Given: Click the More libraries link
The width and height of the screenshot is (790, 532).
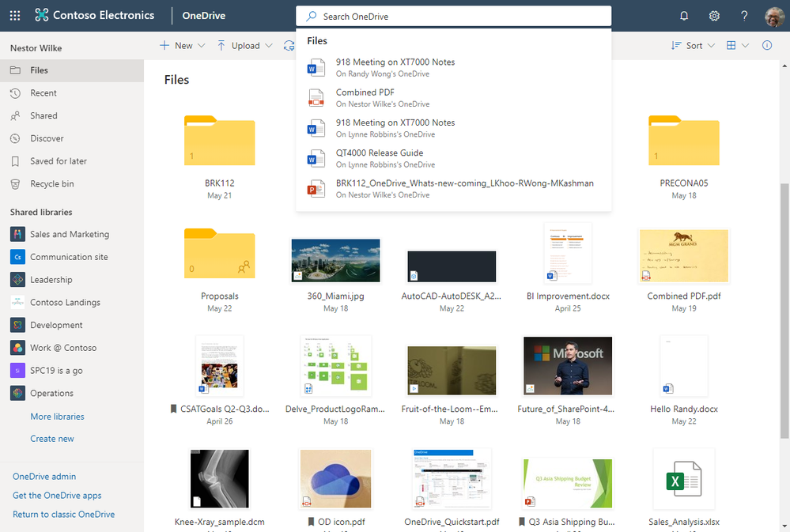Looking at the screenshot, I should click(x=57, y=417).
